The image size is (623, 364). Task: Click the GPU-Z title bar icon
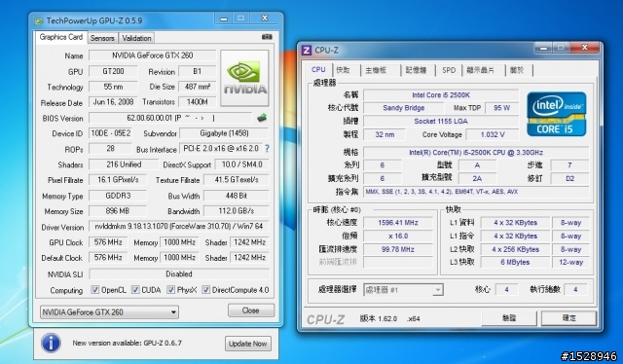38,20
